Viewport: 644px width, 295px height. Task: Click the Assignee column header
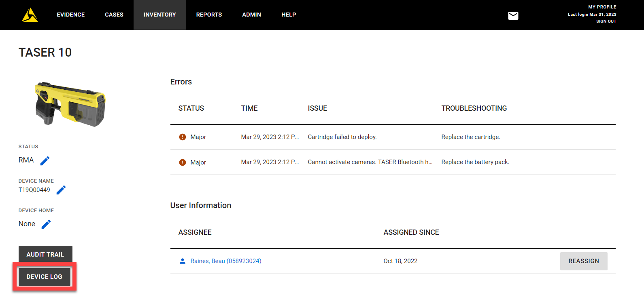[195, 232]
